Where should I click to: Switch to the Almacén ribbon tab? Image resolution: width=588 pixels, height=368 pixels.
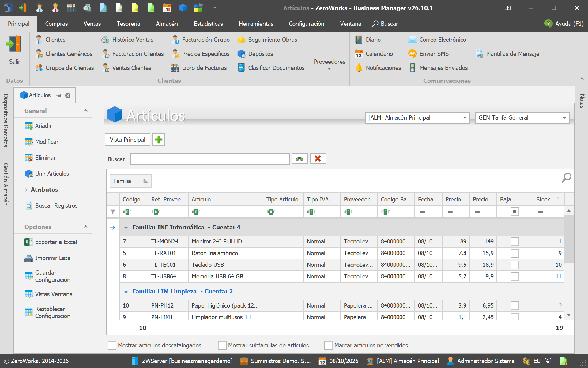[x=167, y=24]
